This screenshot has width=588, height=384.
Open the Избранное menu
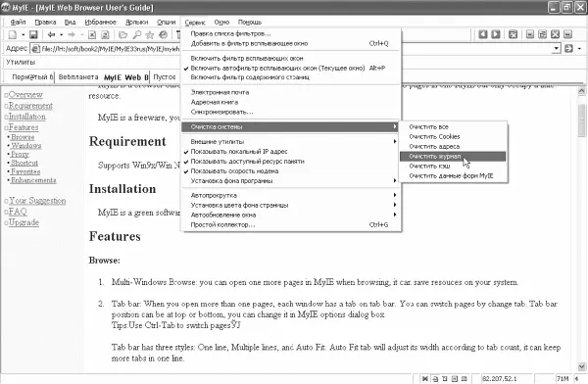[100, 23]
